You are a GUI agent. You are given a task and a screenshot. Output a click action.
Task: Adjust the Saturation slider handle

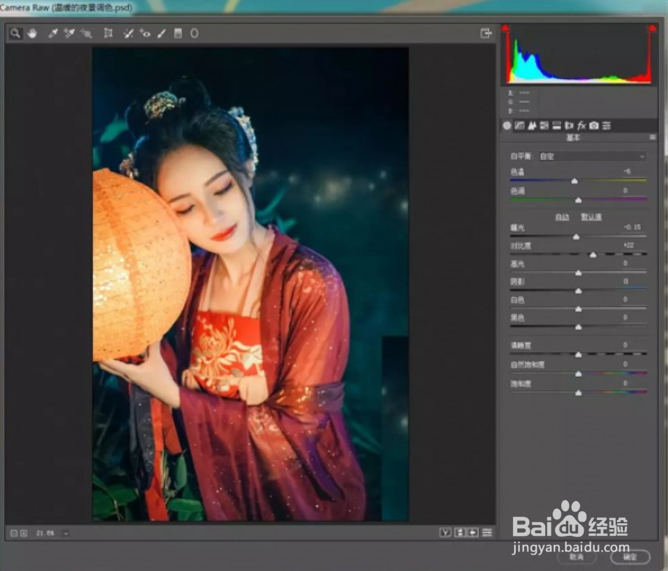tap(578, 393)
